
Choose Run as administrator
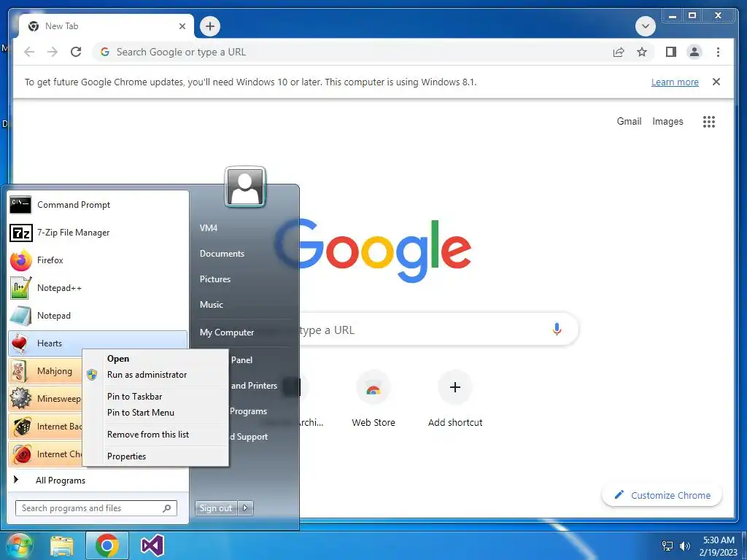coord(147,375)
